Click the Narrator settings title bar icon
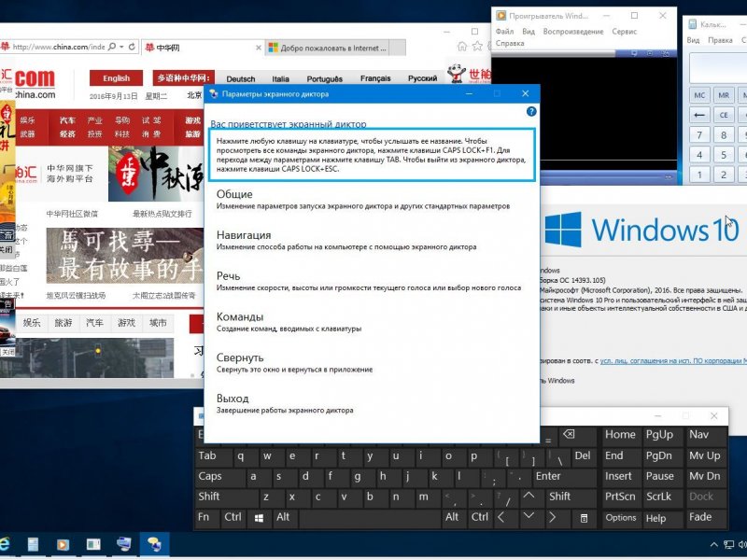 (214, 94)
